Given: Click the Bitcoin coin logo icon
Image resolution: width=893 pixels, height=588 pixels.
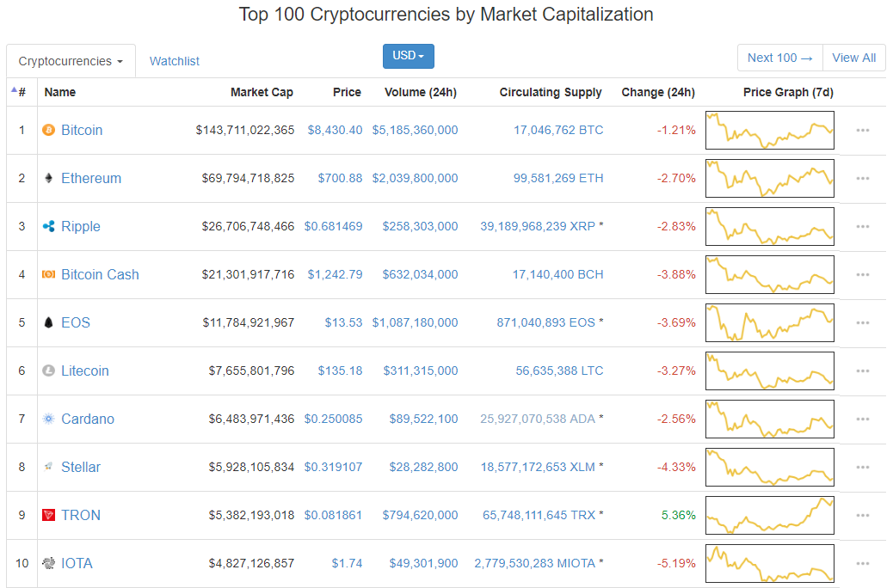Looking at the screenshot, I should click(48, 131).
